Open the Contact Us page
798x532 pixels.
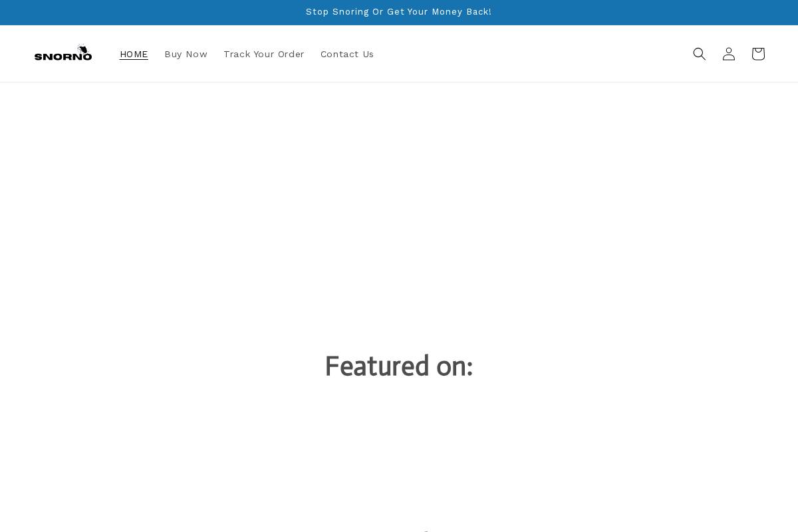(x=347, y=54)
